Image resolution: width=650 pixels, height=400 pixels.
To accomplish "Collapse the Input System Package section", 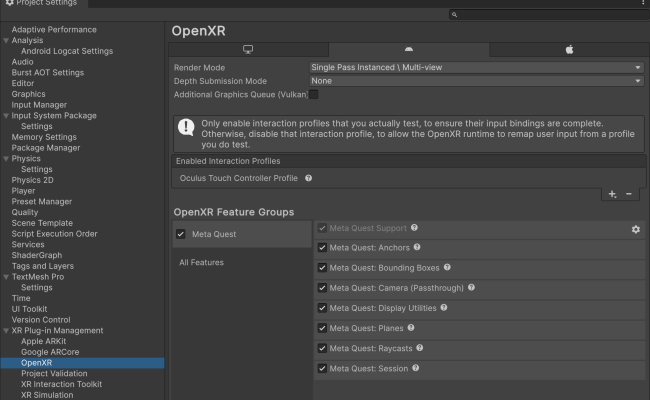I will point(6,116).
